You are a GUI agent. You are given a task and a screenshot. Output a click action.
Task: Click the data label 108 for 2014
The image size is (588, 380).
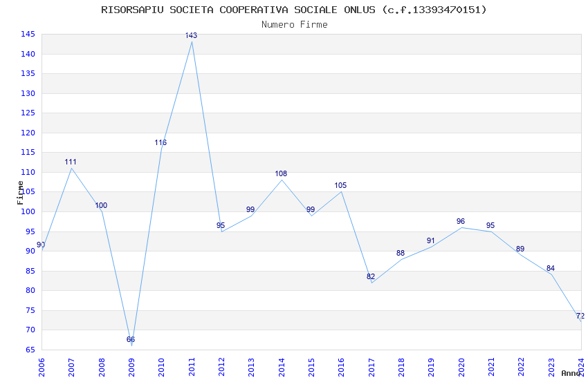click(x=281, y=173)
